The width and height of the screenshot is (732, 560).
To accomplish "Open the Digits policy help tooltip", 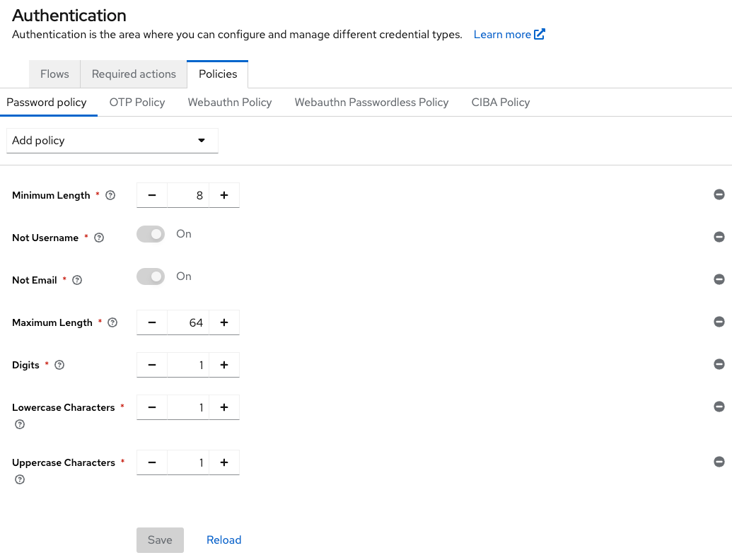I will point(59,365).
